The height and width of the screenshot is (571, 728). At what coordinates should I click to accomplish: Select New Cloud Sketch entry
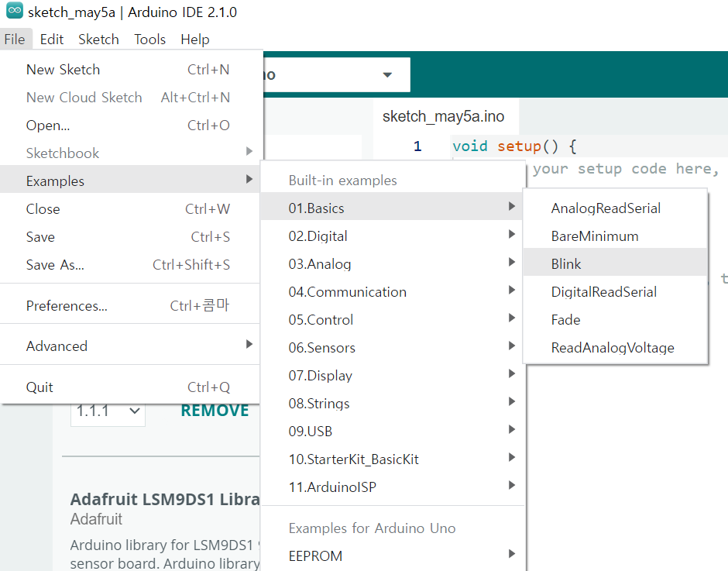tap(130, 98)
